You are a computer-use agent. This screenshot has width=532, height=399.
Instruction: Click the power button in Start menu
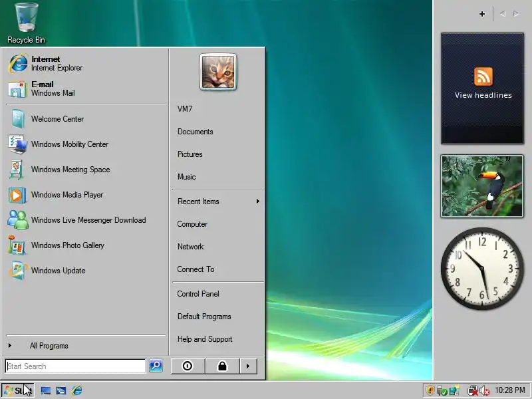click(x=188, y=366)
